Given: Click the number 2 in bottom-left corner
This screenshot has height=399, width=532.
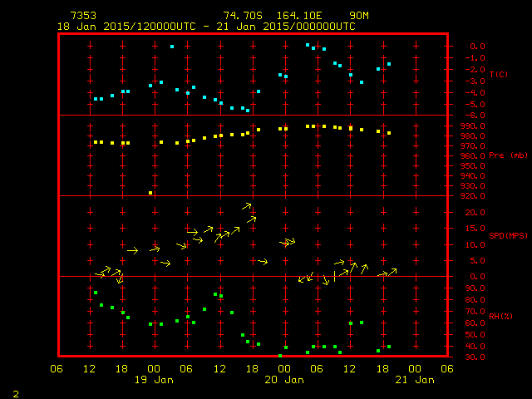Looking at the screenshot, I should [15, 392].
